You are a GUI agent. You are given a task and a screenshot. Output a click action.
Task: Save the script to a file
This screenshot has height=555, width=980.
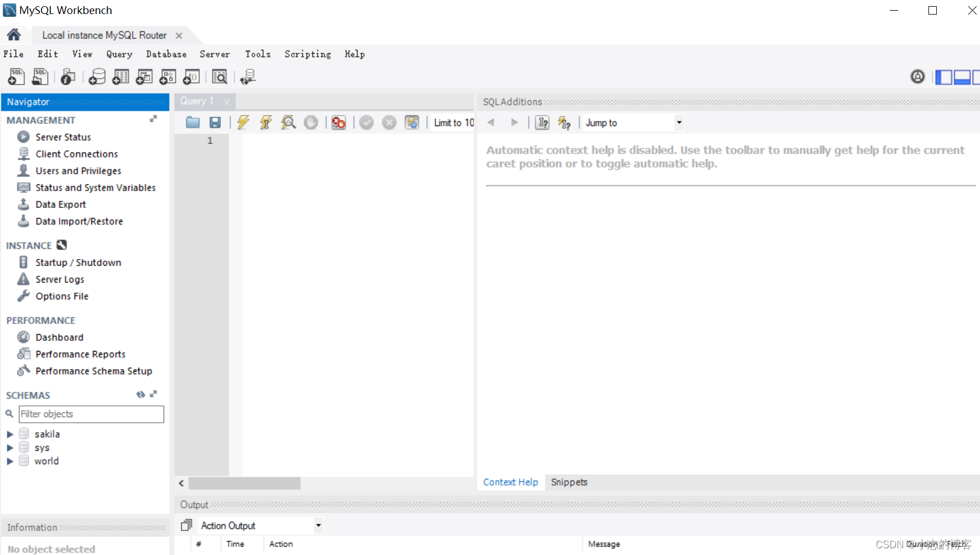point(215,122)
